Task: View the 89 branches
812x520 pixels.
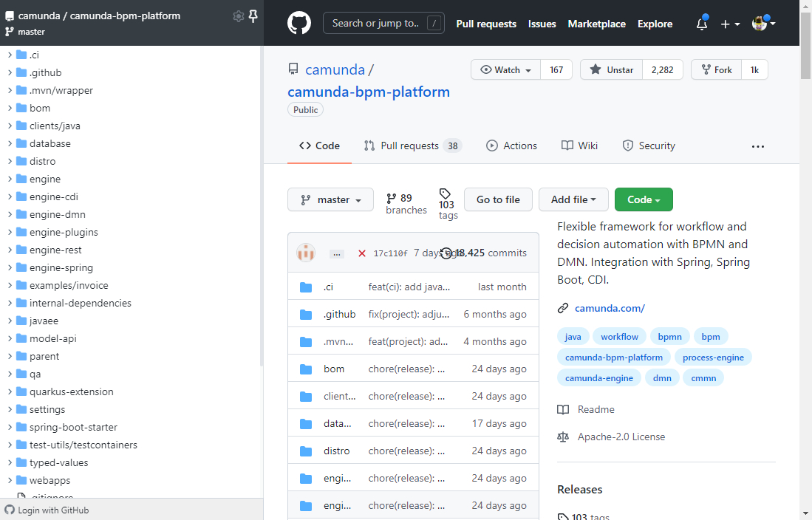Action: 406,204
